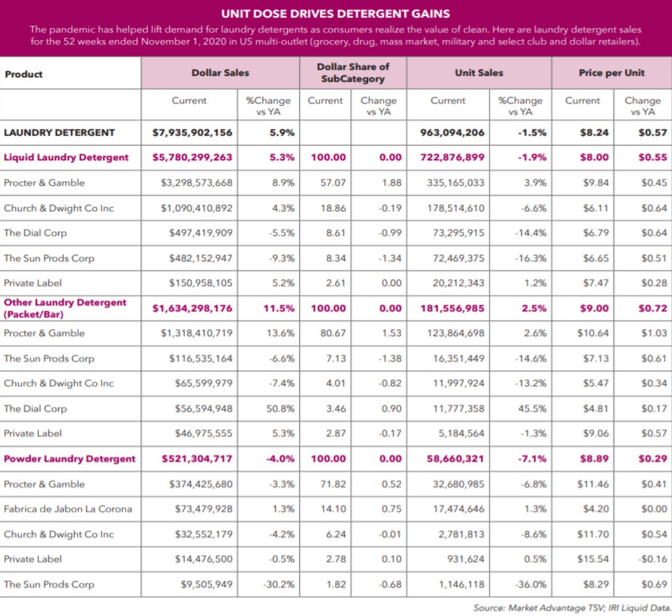Select the '45.5%' unit change cell
This screenshot has width=672, height=616.
pos(533,408)
